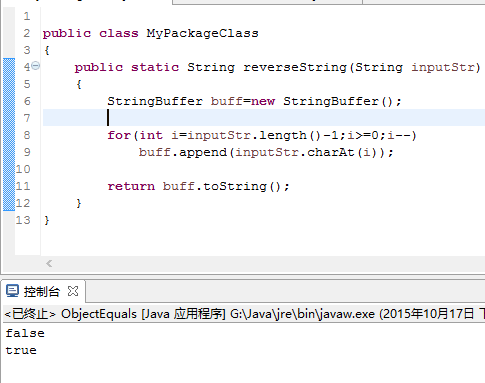Click on MyPackageClass class name

click(202, 33)
